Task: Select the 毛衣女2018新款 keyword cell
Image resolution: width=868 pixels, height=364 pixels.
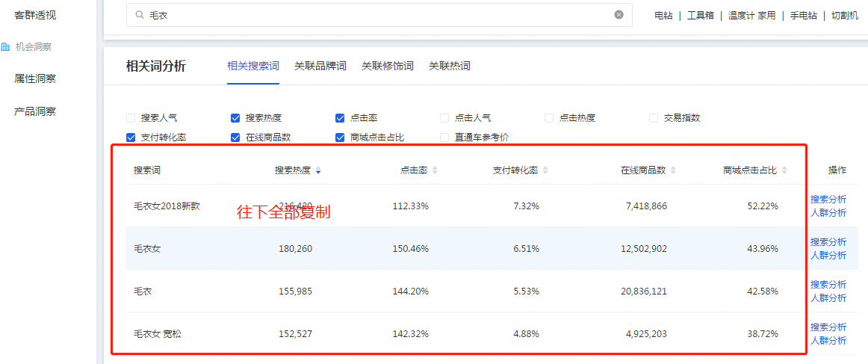Action: 167,206
